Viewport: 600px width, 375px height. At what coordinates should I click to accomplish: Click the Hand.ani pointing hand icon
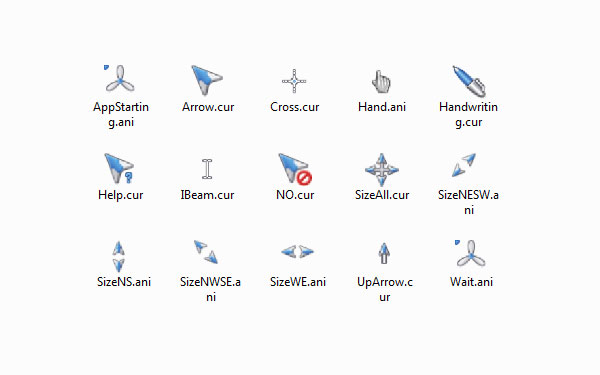(x=381, y=82)
